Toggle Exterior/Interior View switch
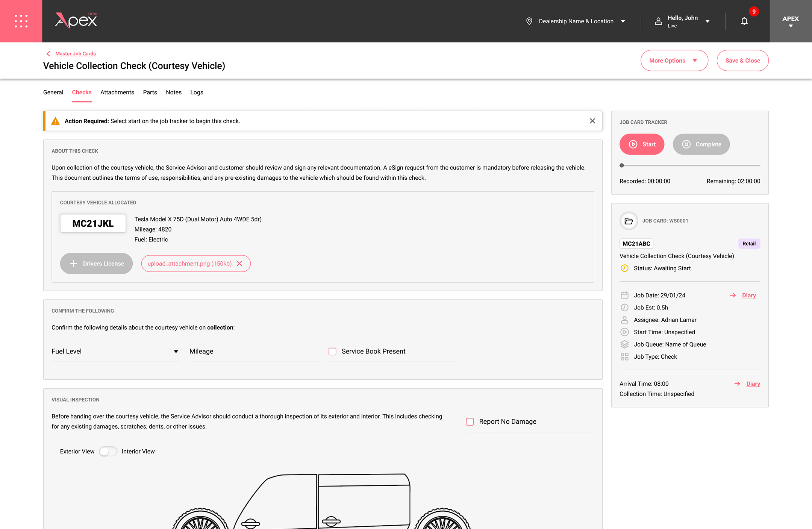Viewport: 812px width, 529px height. (x=108, y=451)
